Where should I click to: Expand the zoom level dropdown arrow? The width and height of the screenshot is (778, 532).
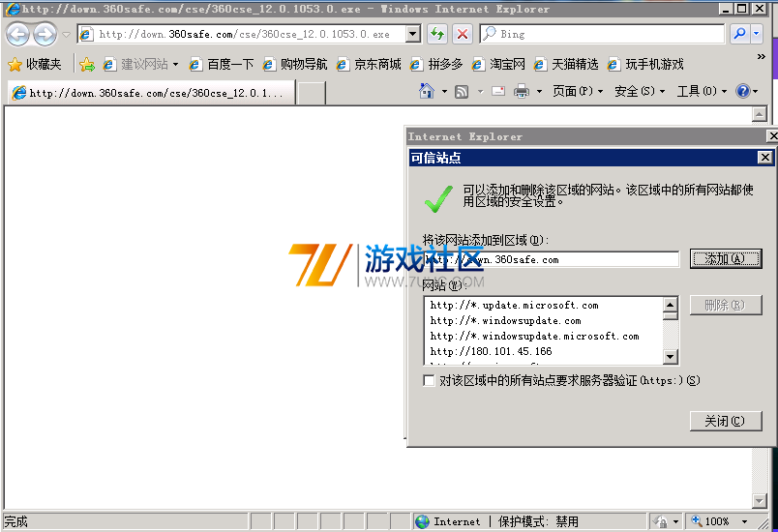click(x=744, y=521)
